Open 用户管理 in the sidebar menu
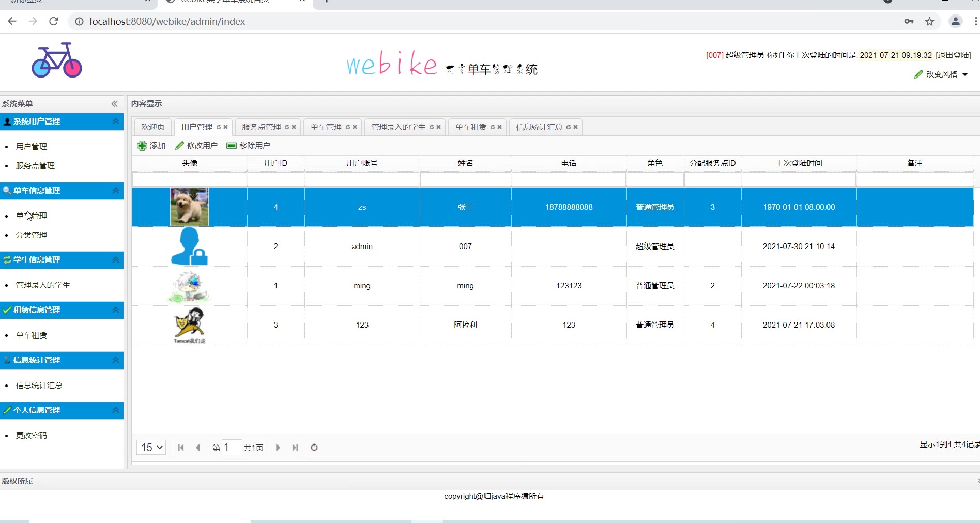This screenshot has width=980, height=523. pos(32,147)
